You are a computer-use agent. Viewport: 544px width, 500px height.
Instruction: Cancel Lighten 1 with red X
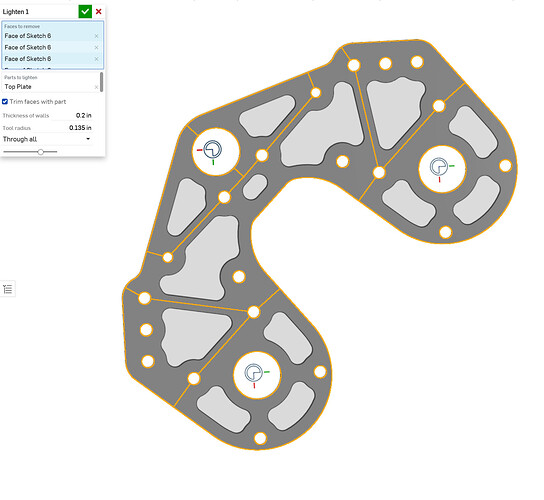(x=99, y=11)
